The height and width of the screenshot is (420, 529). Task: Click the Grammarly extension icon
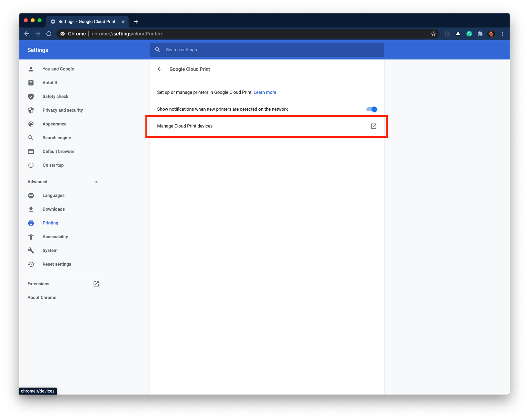[469, 34]
